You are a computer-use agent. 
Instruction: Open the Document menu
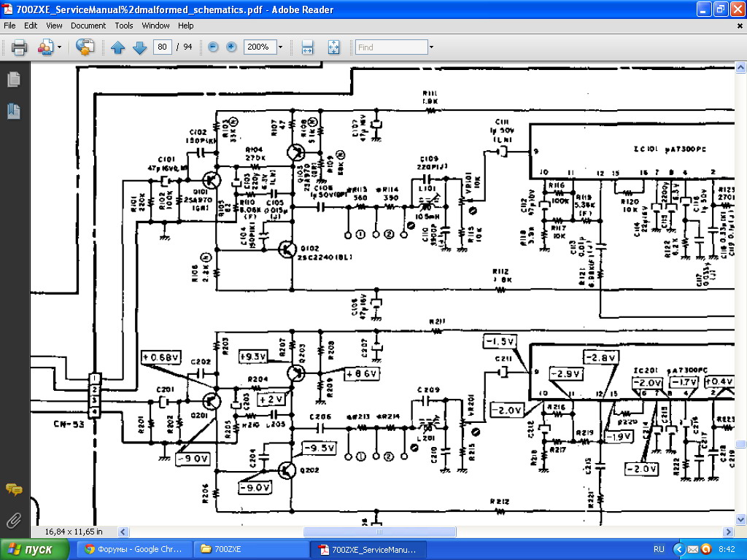(x=88, y=26)
